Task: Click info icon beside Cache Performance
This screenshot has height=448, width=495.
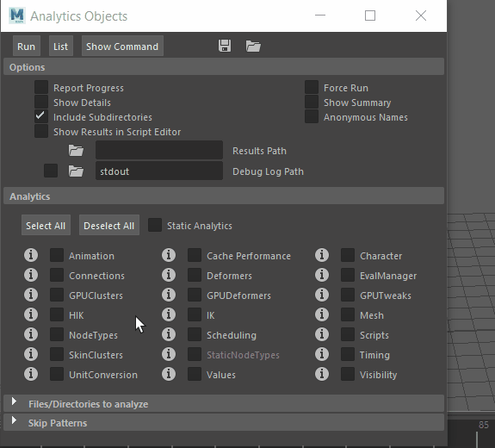Action: click(x=169, y=255)
